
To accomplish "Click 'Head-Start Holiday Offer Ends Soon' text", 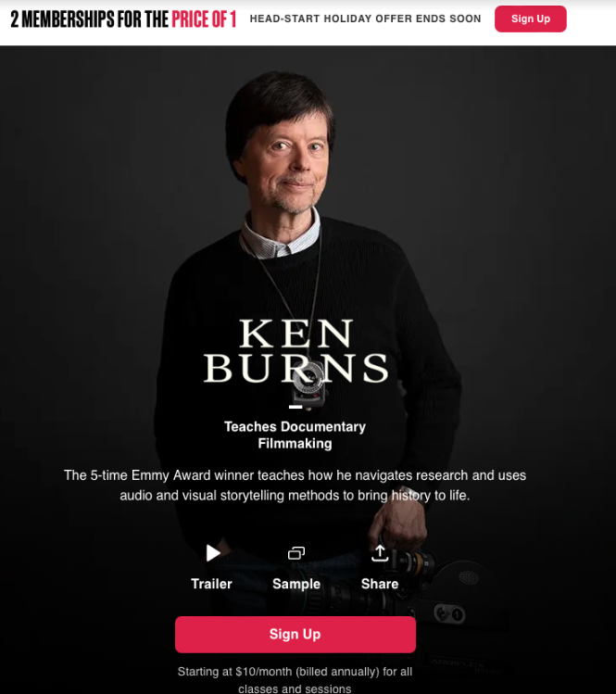I will point(365,19).
